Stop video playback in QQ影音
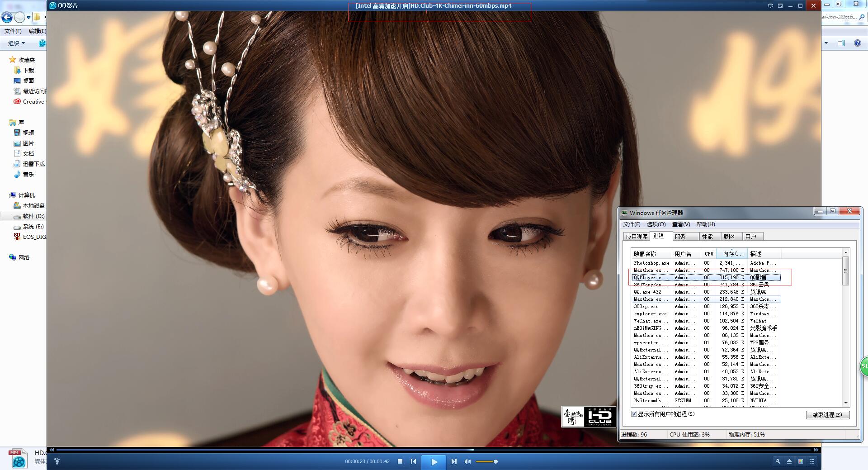 coord(400,461)
